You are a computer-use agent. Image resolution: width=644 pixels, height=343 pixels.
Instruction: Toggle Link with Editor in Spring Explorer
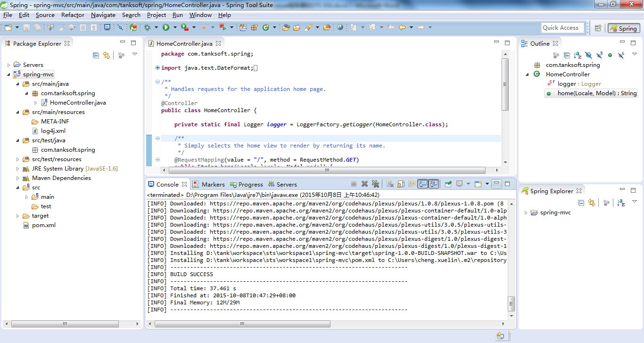point(591,203)
